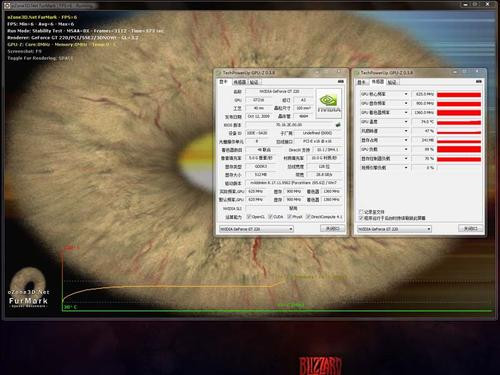This screenshot has height=375, width=500.
Task: Toggle the PhysX checkbox
Action: point(290,217)
